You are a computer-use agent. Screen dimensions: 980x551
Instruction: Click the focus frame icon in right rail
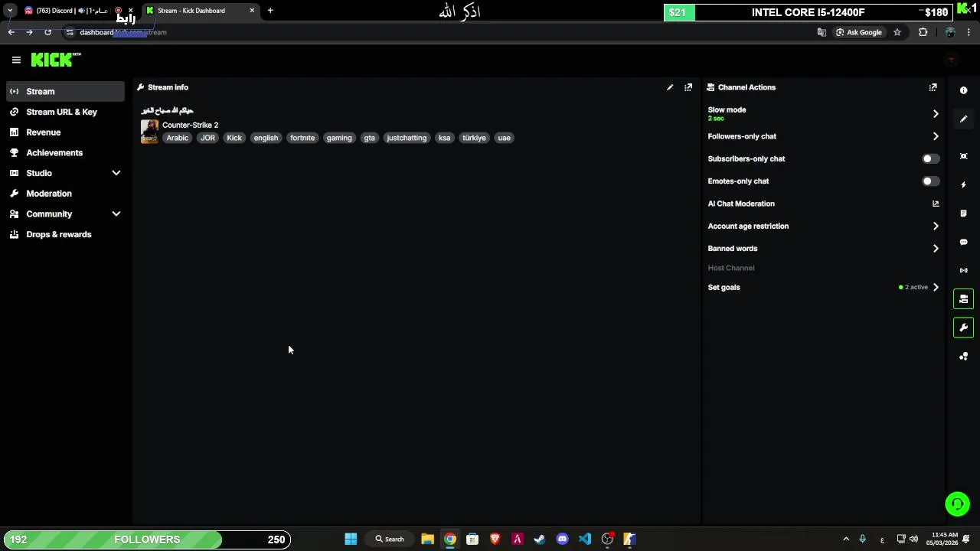coord(964,156)
